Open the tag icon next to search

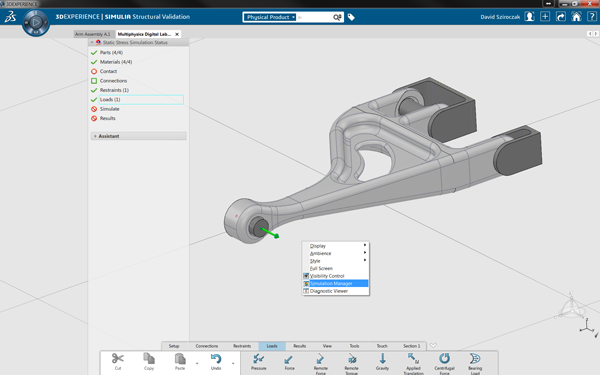(351, 17)
